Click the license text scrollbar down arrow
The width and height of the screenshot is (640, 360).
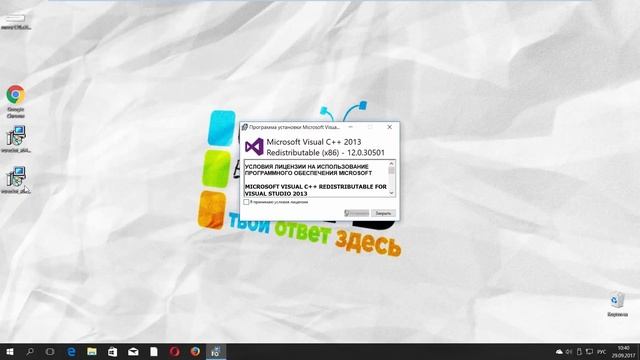(391, 193)
